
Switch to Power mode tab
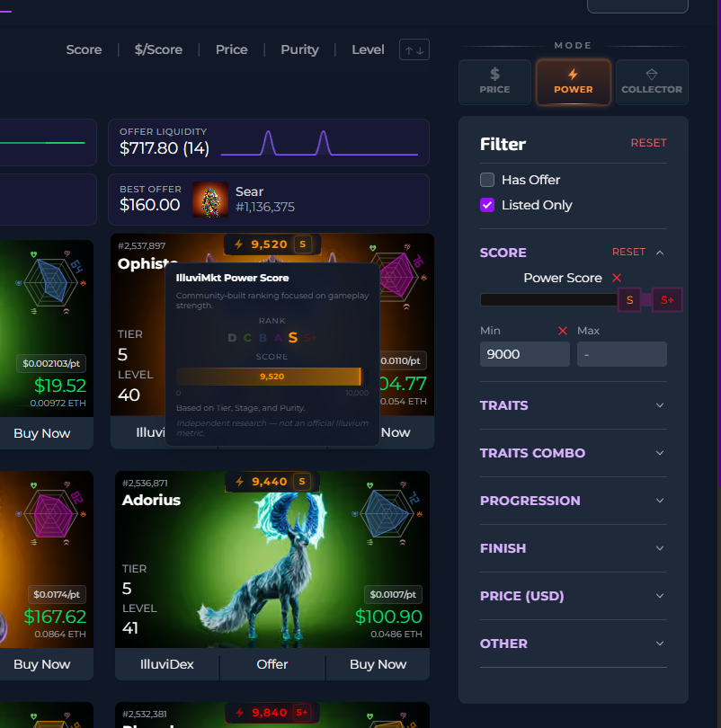[x=574, y=82]
